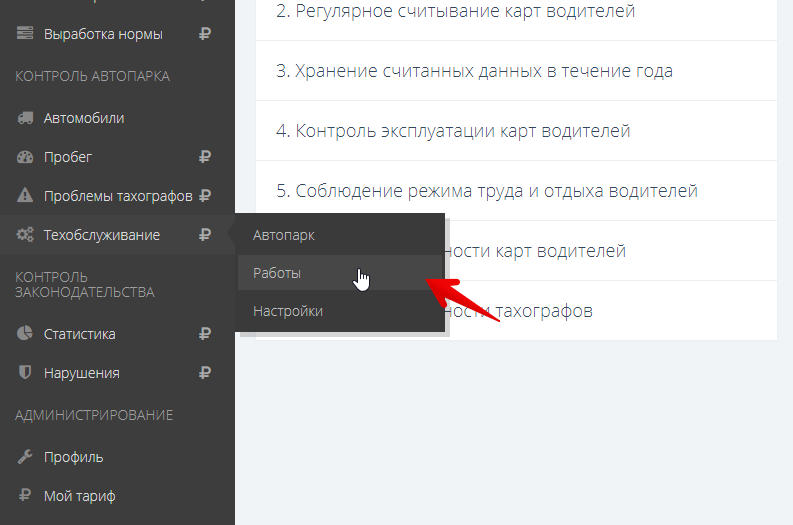Click the ruble badge beside Техобслуживание
Image resolution: width=793 pixels, height=525 pixels.
pyautogui.click(x=205, y=235)
